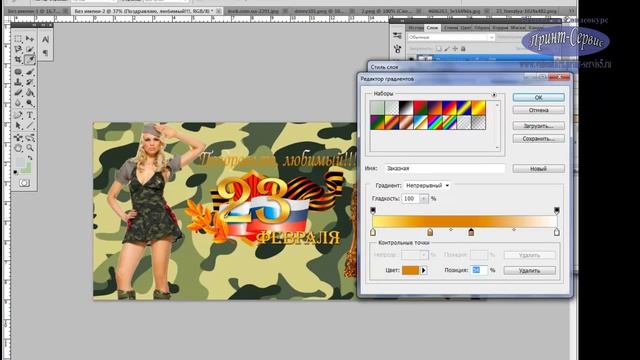The height and width of the screenshot is (360, 640).
Task: Select the Rectangular Marquee tool
Action: tap(18, 39)
